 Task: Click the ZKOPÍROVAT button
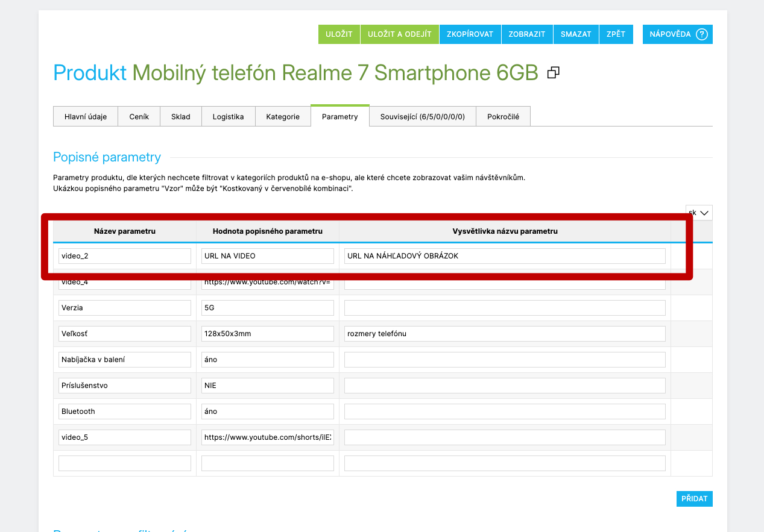pyautogui.click(x=470, y=34)
